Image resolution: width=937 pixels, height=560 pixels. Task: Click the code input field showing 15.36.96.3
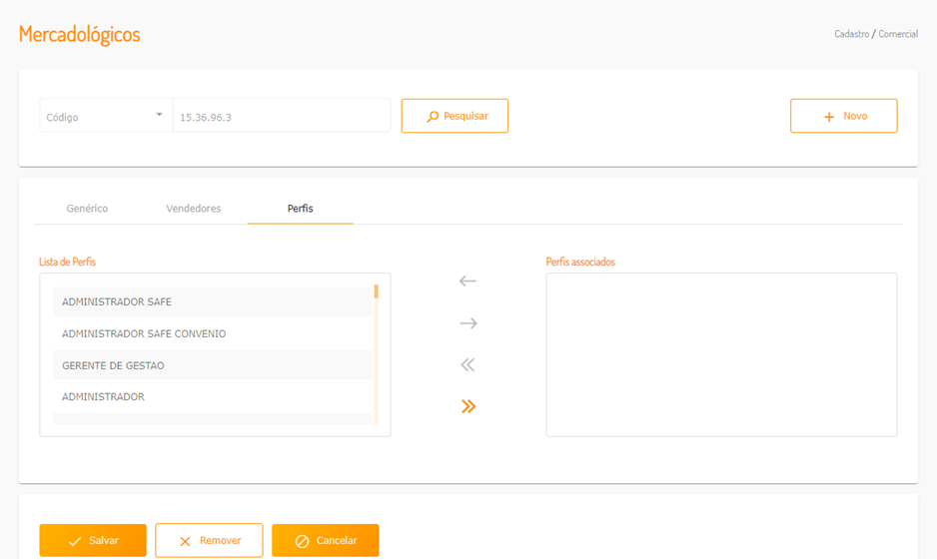pos(282,116)
